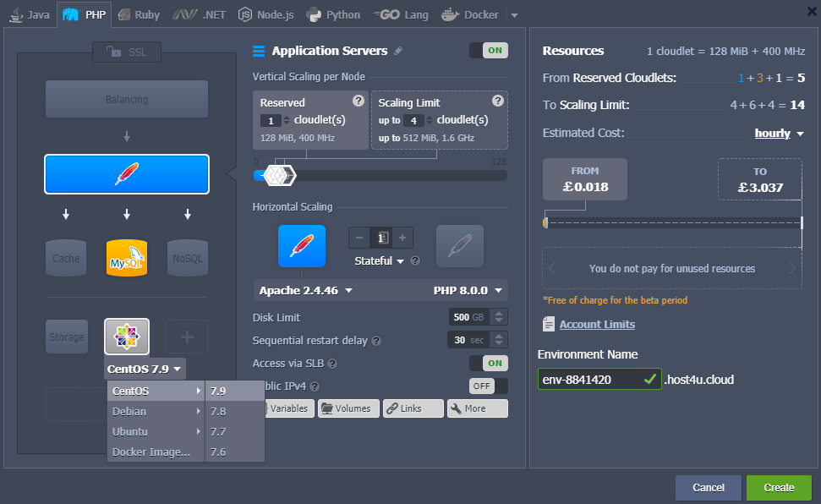Add a Cache node
The height and width of the screenshot is (504, 821).
(x=66, y=258)
